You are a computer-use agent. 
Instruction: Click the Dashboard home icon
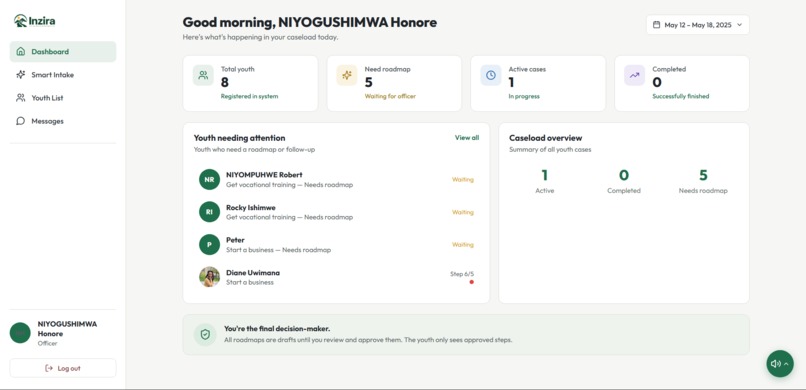(x=21, y=51)
